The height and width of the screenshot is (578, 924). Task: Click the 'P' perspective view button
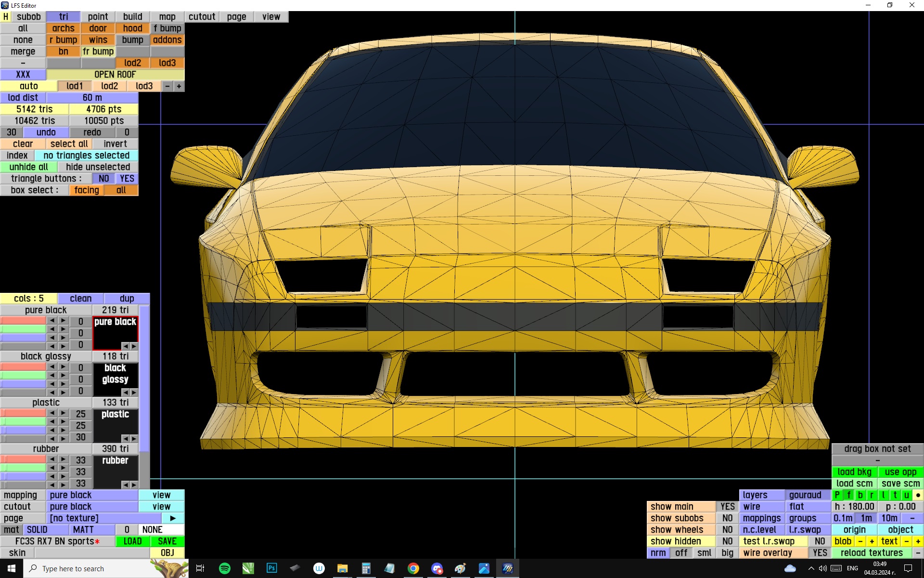837,495
